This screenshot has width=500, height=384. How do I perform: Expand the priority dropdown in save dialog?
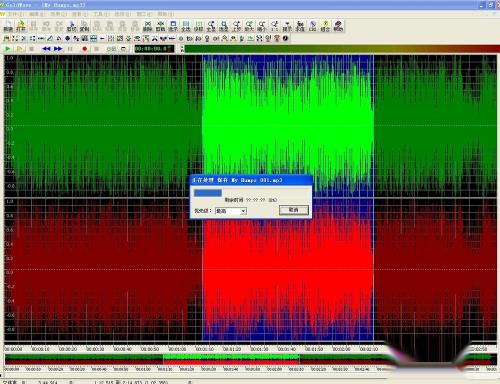(243, 211)
